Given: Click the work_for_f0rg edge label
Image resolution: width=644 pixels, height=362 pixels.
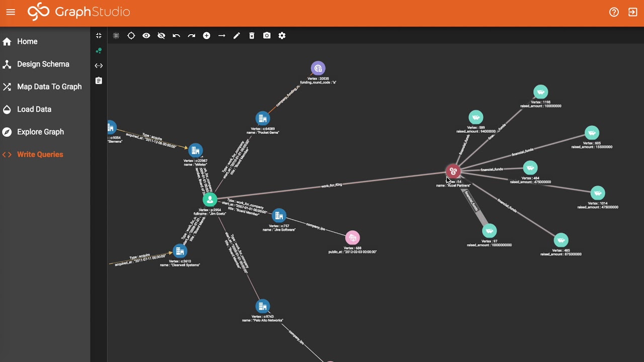Looking at the screenshot, I should pyautogui.click(x=332, y=186).
